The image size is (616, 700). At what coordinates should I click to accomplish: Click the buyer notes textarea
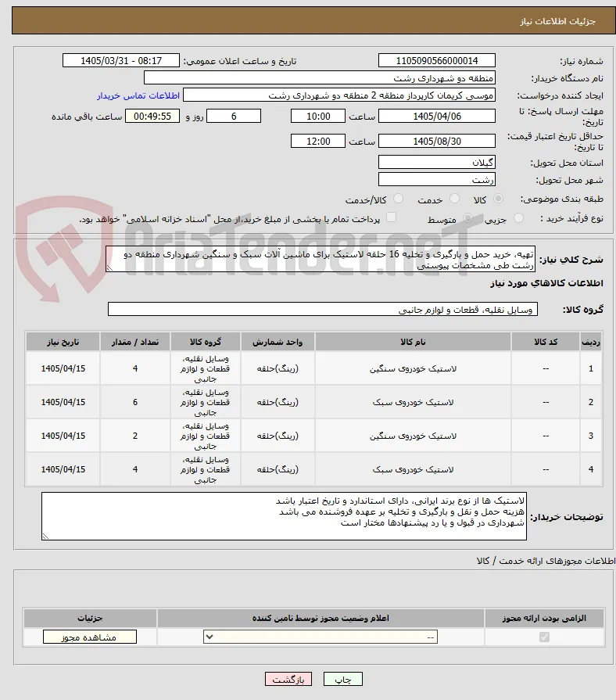(284, 516)
